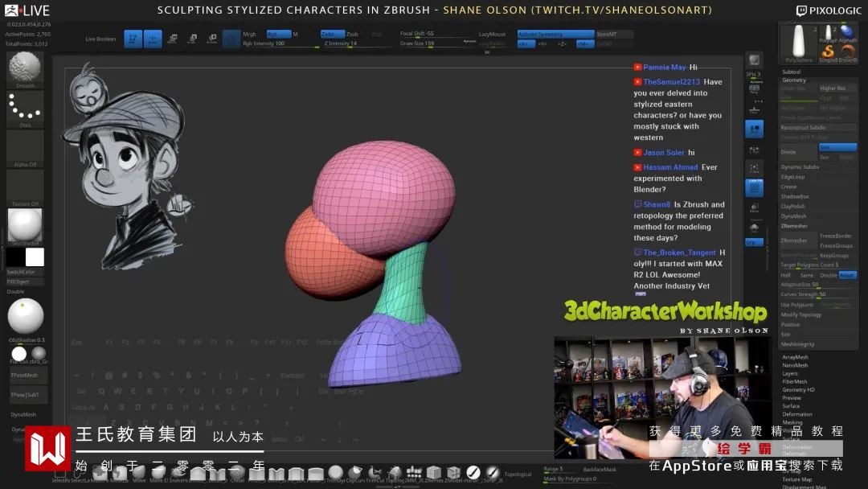The height and width of the screenshot is (489, 868).
Task: Open the Deformation menu item
Action: (797, 414)
